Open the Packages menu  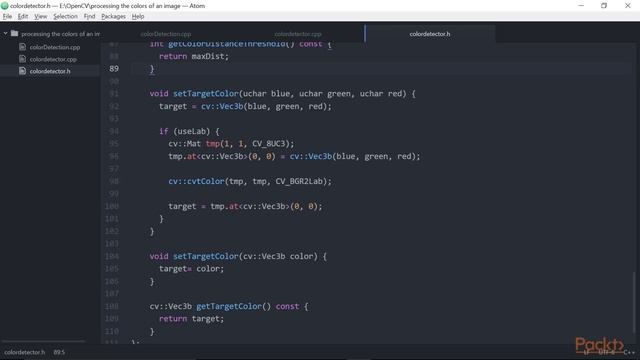point(113,16)
